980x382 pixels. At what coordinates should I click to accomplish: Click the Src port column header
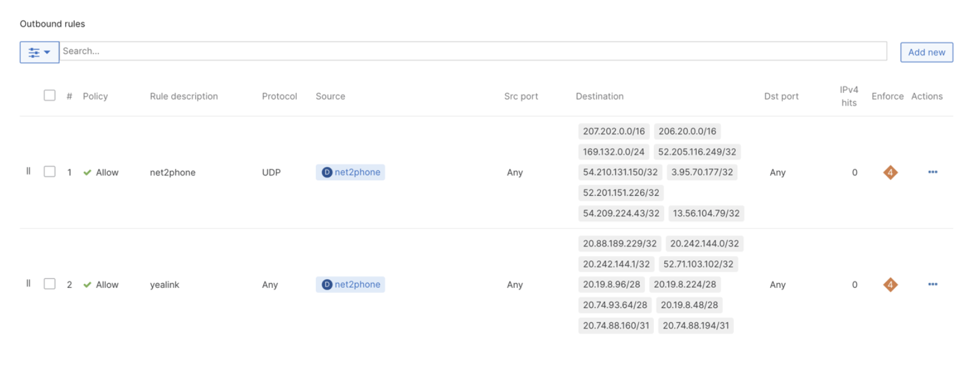point(521,96)
